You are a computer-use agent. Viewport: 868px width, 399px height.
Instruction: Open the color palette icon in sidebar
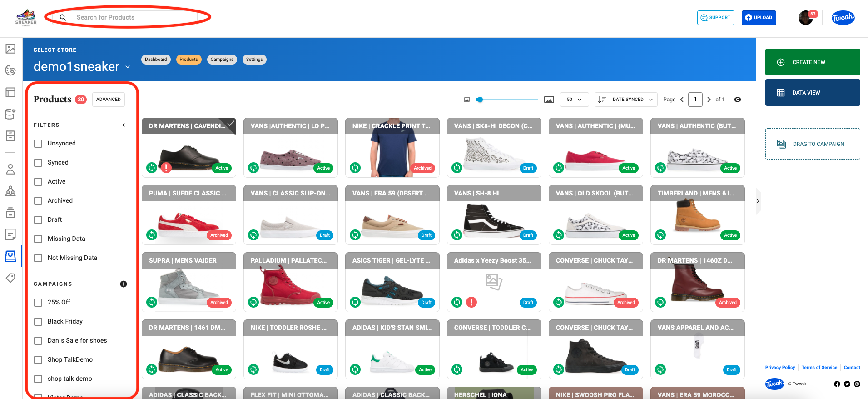(10, 70)
